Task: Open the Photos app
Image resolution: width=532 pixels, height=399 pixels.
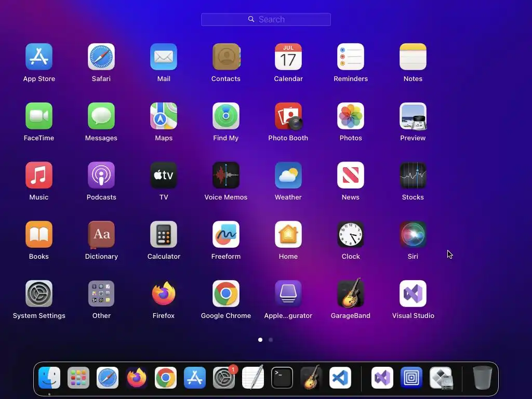Action: tap(351, 116)
